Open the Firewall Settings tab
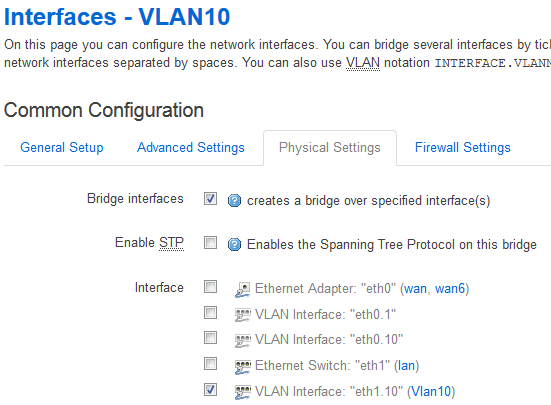The image size is (551, 405). (463, 148)
